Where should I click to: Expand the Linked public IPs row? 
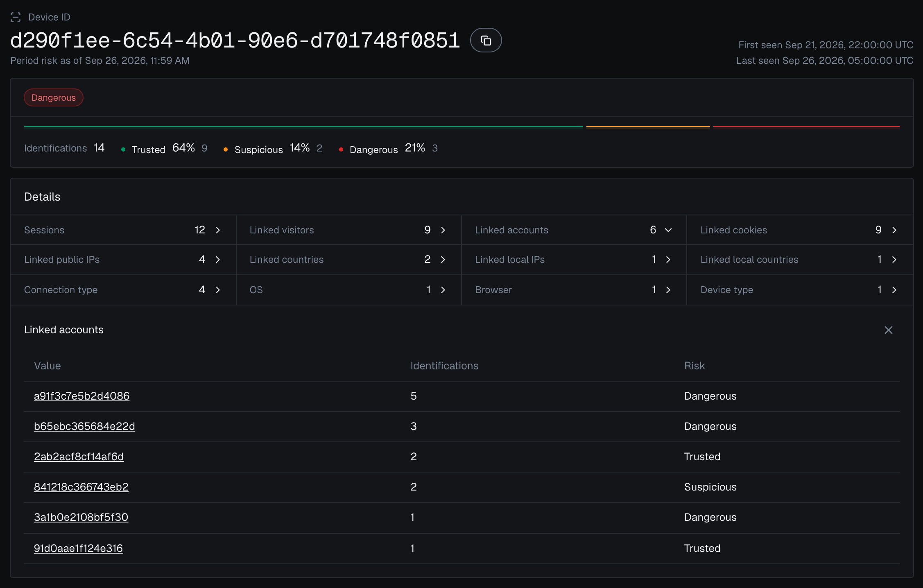(123, 260)
